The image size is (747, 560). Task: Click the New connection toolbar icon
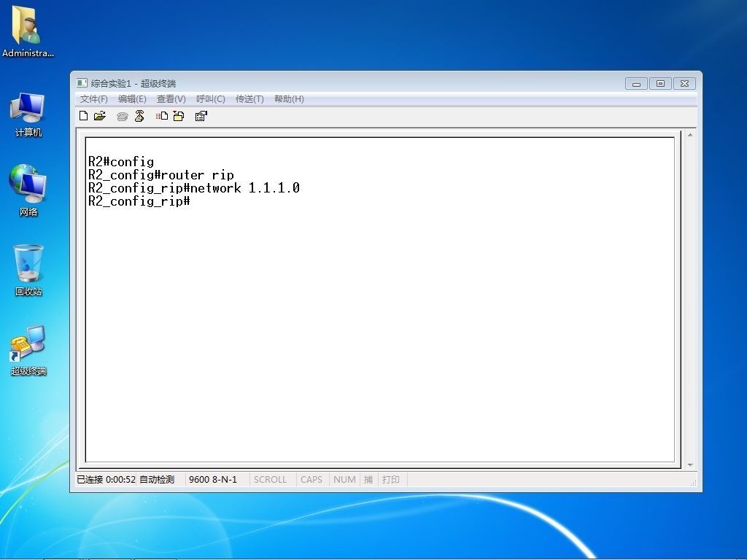pos(83,116)
